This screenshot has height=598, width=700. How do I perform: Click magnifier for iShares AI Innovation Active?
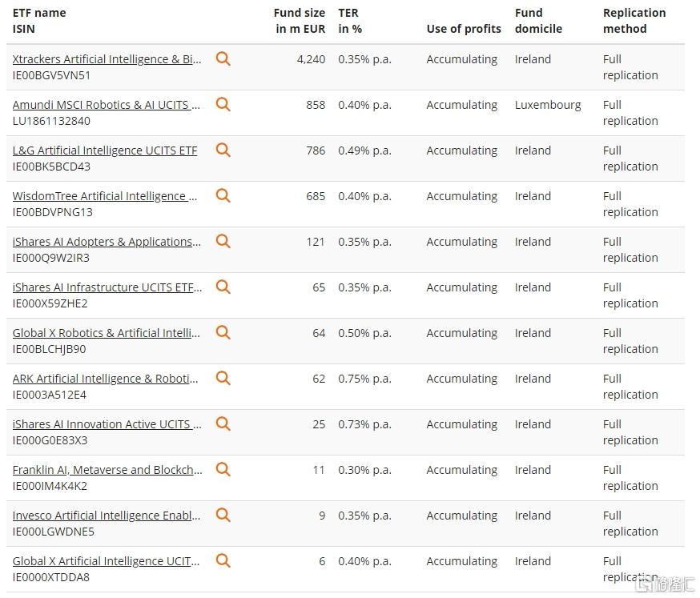[223, 423]
